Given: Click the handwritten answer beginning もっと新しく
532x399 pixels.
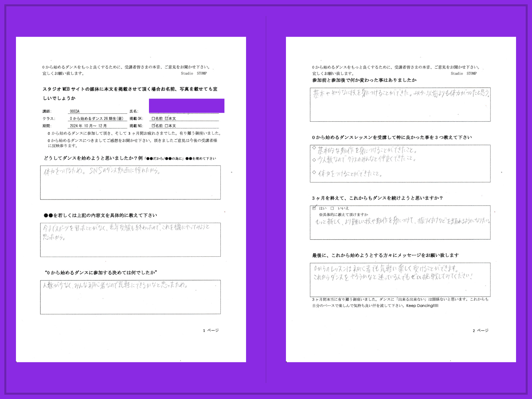Looking at the screenshot, I should 403,221.
